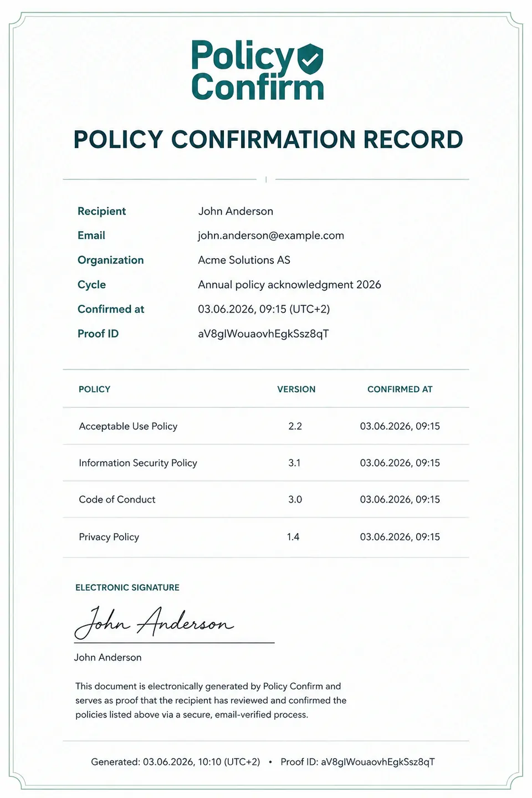
Task: Click the handwritten John Anderson signature
Action: point(154,622)
